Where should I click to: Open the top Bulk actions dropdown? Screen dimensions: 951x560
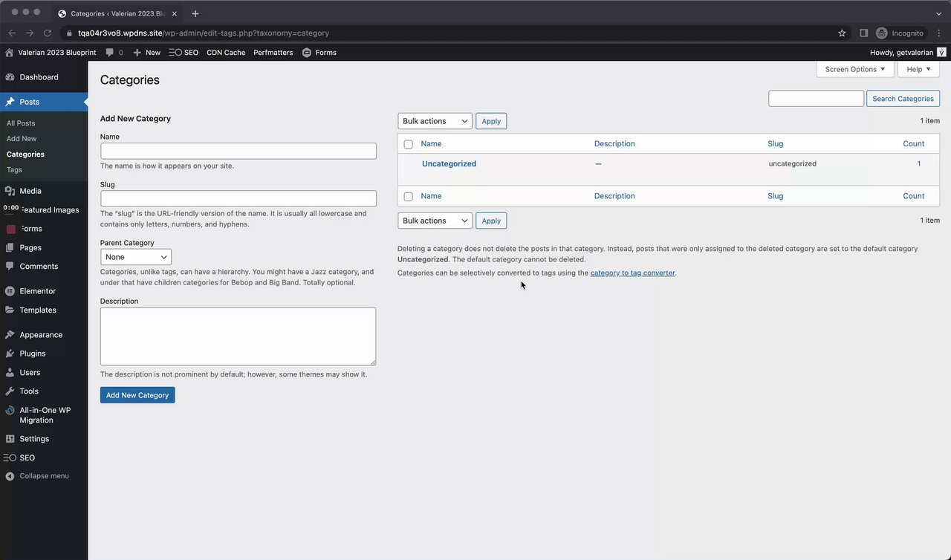click(x=435, y=121)
